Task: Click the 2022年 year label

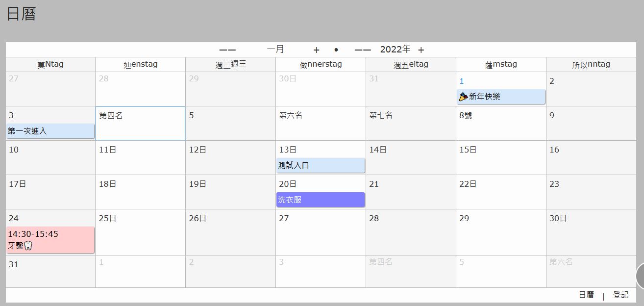Action: [x=395, y=50]
